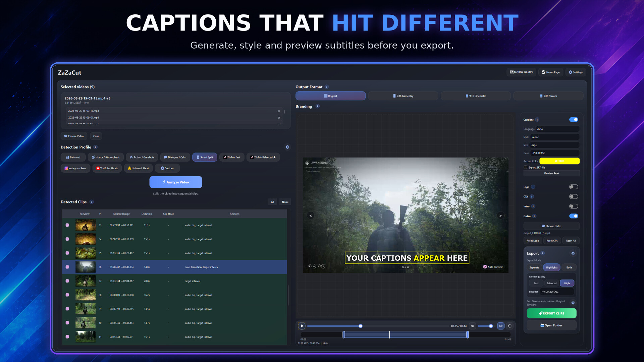644x362 pixels.
Task: Play the clip preview
Action: pyautogui.click(x=302, y=326)
